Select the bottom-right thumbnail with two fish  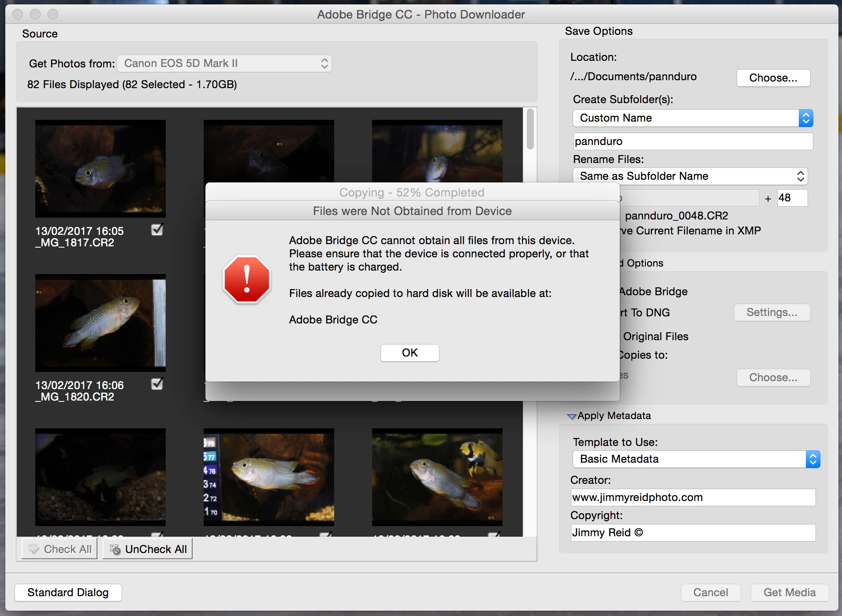(437, 477)
